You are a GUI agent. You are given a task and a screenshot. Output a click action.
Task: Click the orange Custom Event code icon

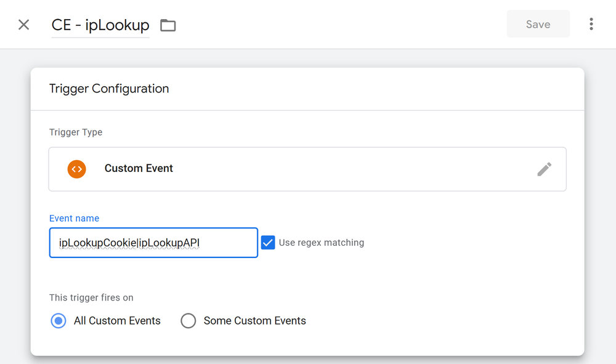(77, 169)
